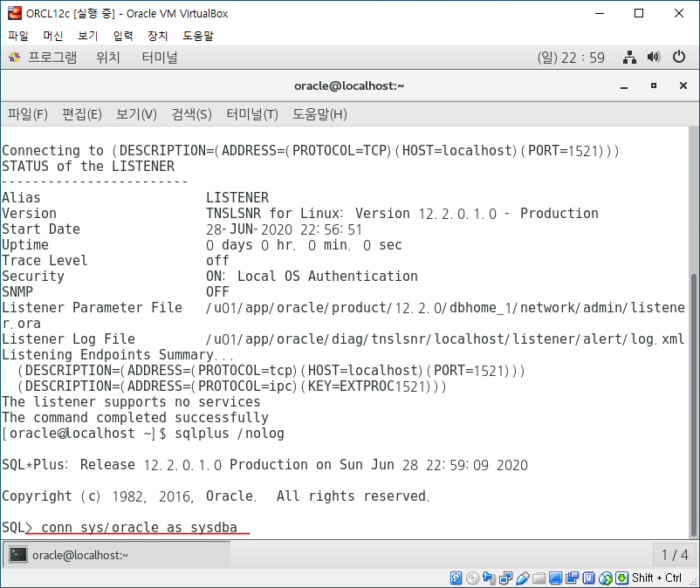
Task: Click the oracle@localhost:~ taskbar button
Action: tap(117, 555)
